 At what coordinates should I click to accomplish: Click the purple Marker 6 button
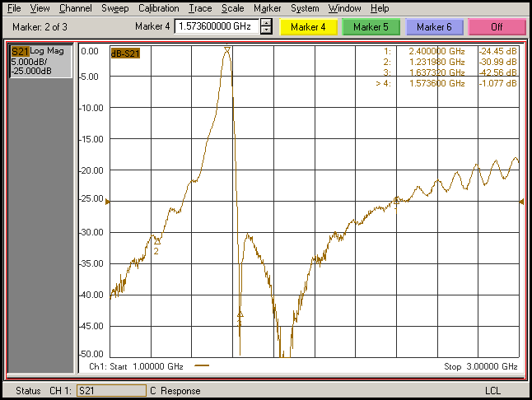click(x=434, y=27)
